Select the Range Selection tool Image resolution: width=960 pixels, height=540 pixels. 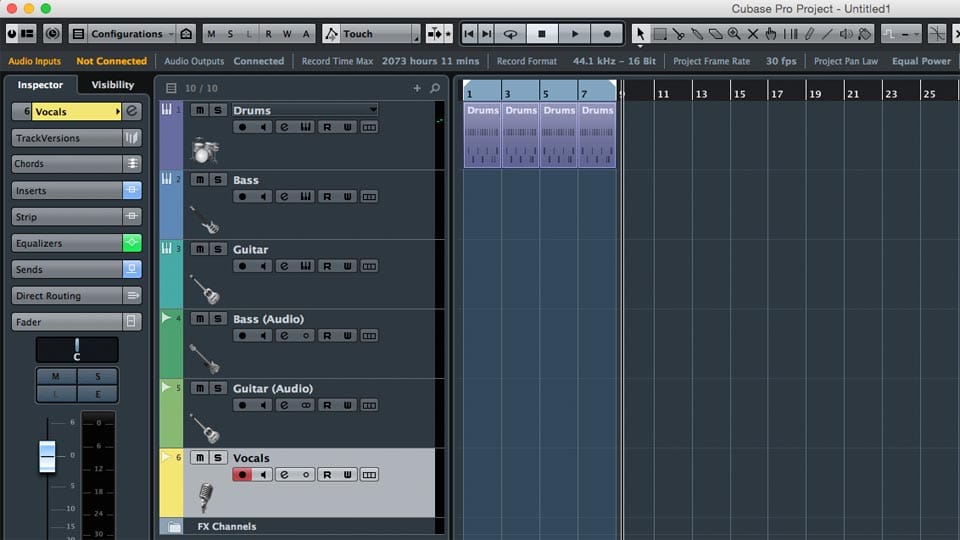click(659, 34)
